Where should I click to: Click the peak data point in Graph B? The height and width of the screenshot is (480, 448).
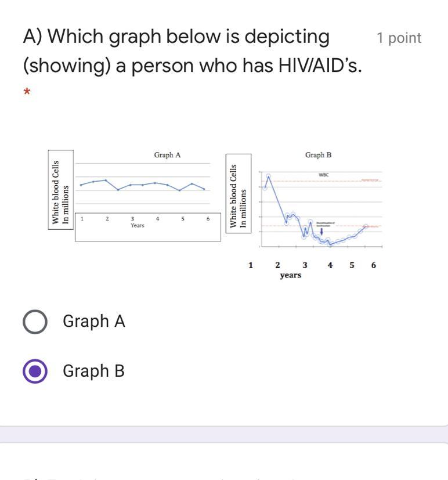268,176
